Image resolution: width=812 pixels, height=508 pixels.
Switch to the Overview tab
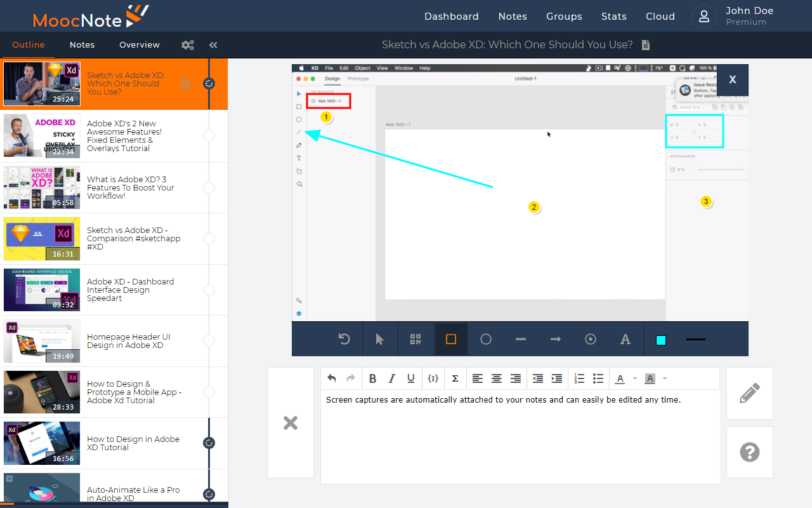(140, 45)
